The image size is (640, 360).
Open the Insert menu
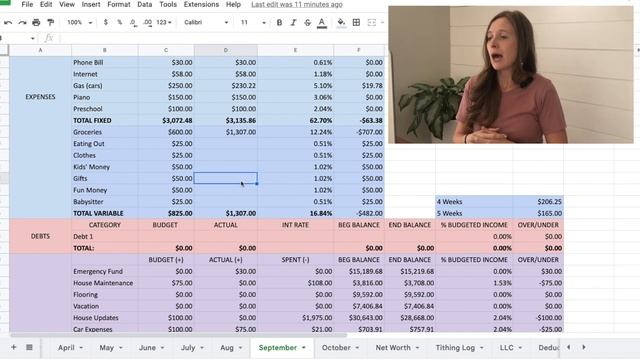click(x=91, y=4)
